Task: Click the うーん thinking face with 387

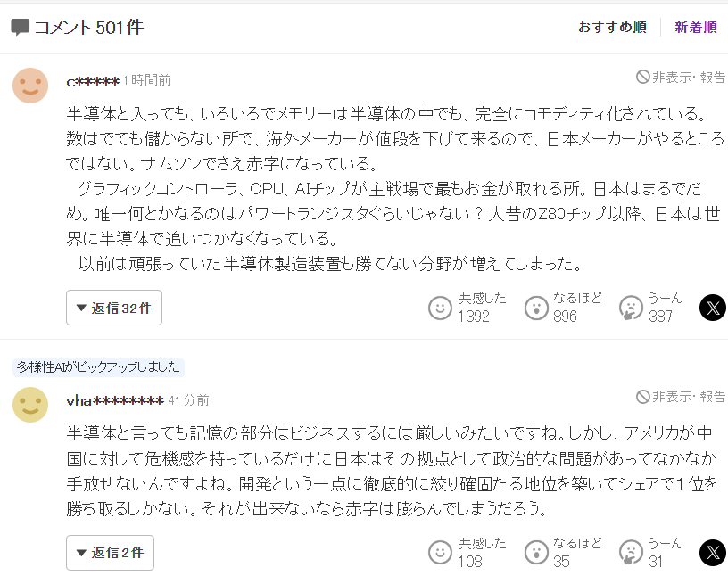Action: (x=631, y=309)
